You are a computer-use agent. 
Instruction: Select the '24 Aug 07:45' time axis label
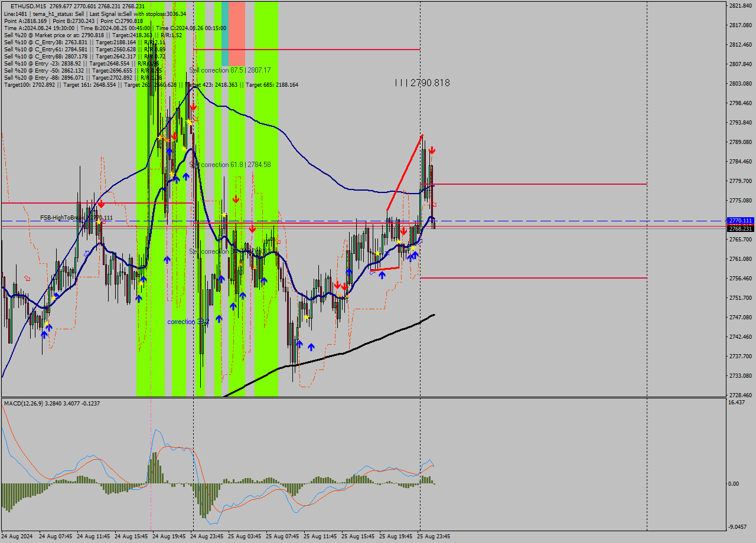coord(56,537)
